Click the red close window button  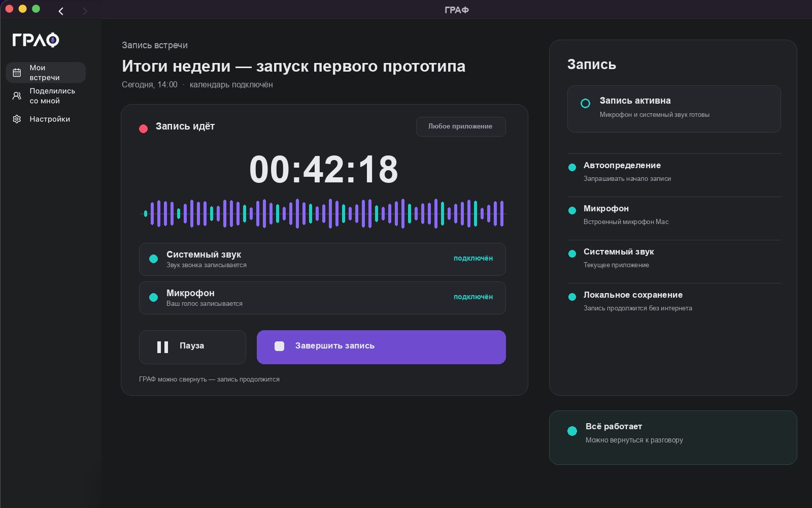9,9
